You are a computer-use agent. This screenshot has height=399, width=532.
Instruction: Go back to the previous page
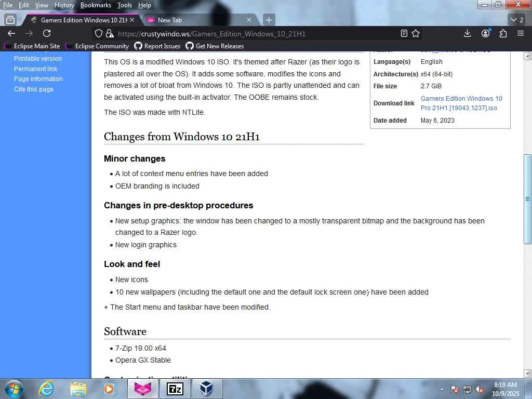point(11,33)
